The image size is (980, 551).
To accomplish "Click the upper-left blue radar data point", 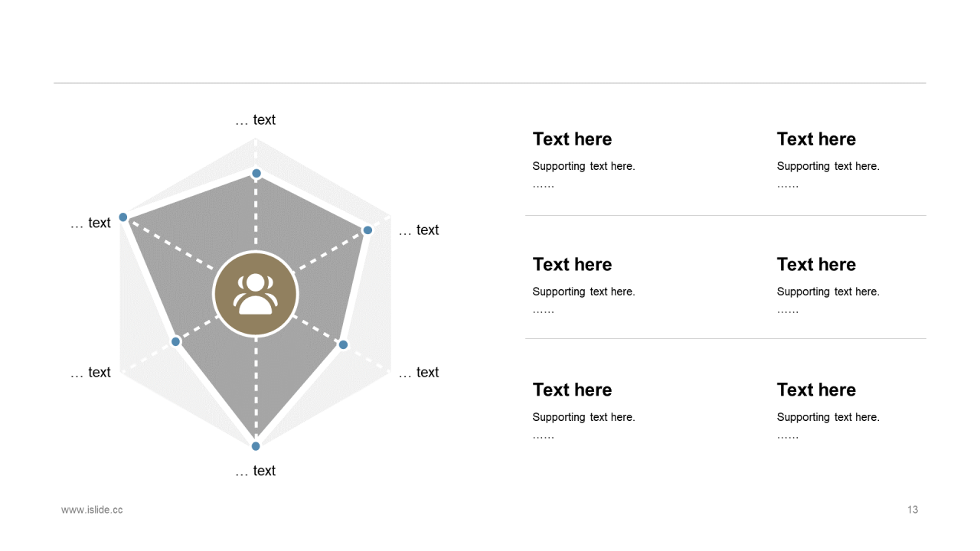I will (x=123, y=217).
